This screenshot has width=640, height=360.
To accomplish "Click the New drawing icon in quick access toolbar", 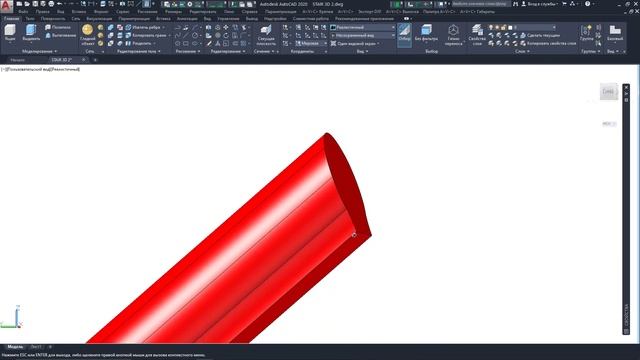I will pyautogui.click(x=19, y=4).
